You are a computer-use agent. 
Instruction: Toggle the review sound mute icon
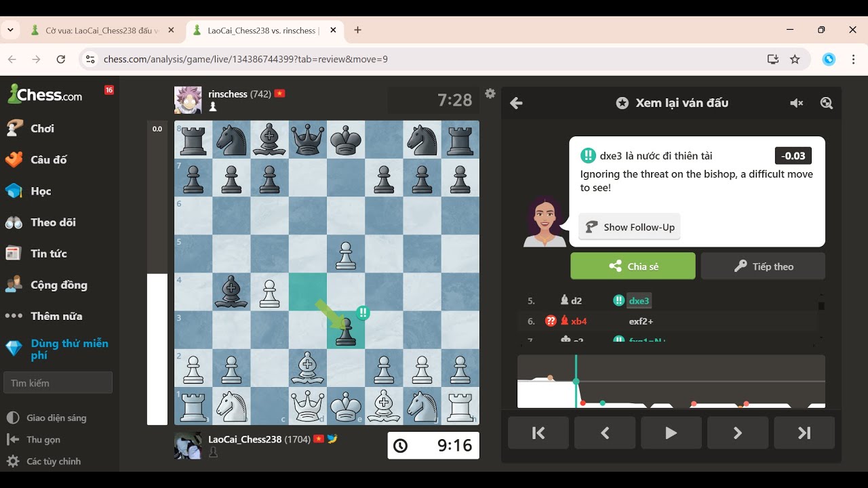click(x=797, y=103)
